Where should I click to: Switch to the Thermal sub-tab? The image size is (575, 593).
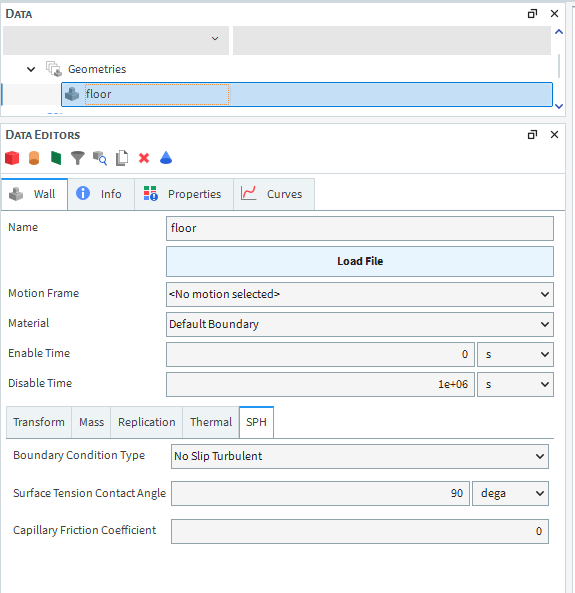pos(211,422)
